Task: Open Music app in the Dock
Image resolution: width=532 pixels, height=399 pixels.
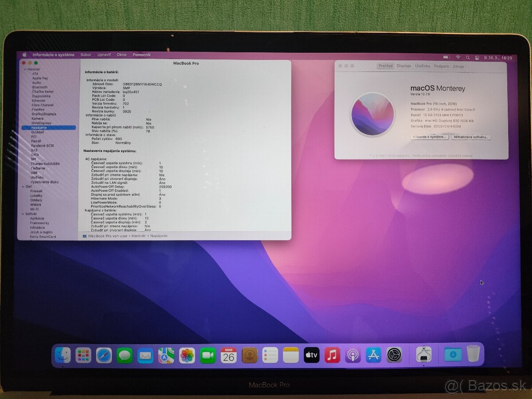Action: coord(332,355)
